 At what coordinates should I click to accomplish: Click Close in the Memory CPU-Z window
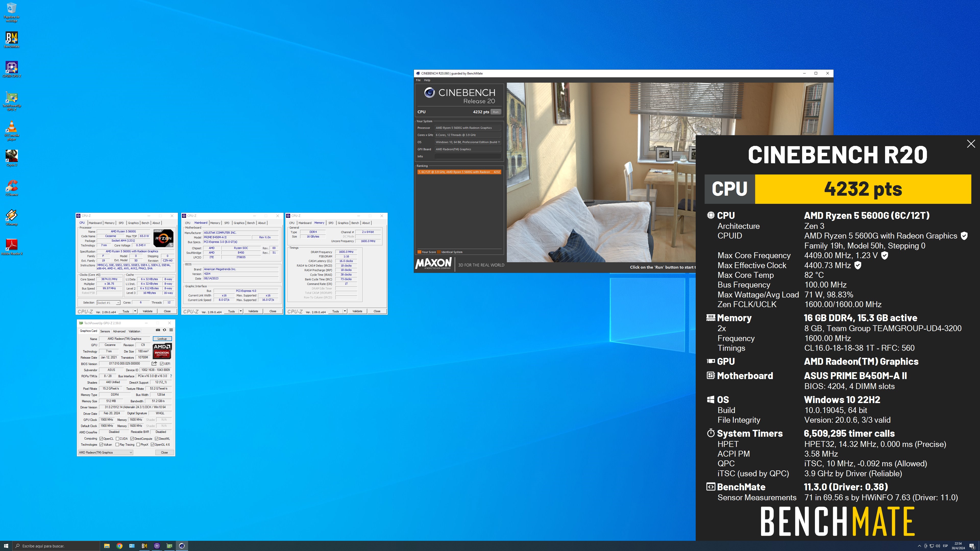click(377, 311)
